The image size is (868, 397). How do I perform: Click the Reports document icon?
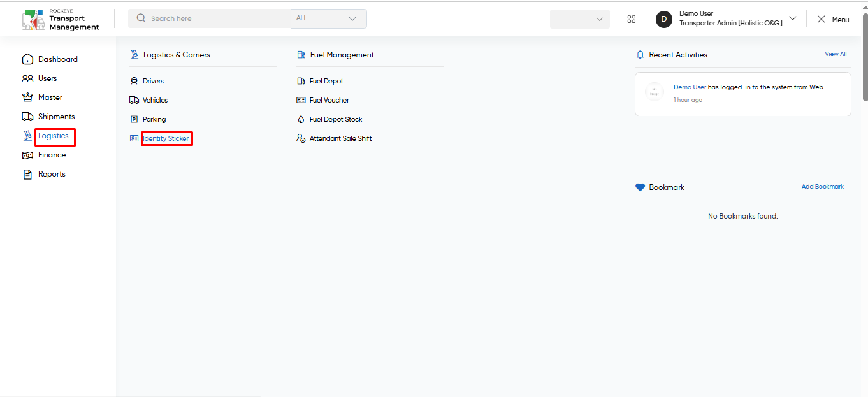click(27, 174)
